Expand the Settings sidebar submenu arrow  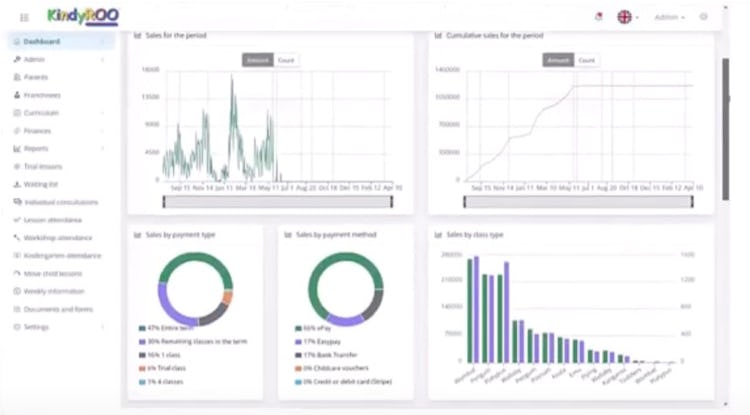click(102, 327)
